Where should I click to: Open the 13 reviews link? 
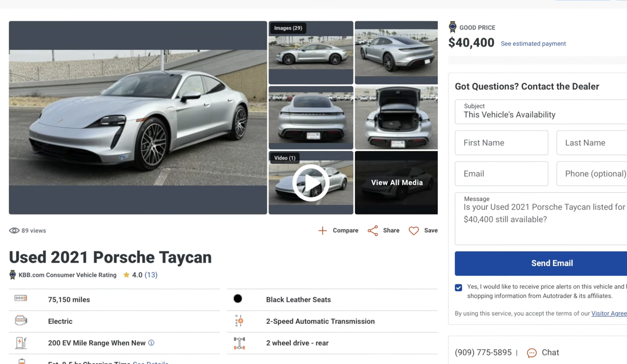pos(151,275)
